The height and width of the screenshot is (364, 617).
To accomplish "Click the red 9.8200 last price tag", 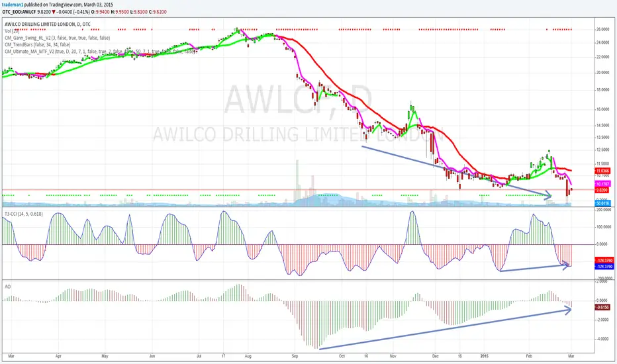I will pos(602,190).
